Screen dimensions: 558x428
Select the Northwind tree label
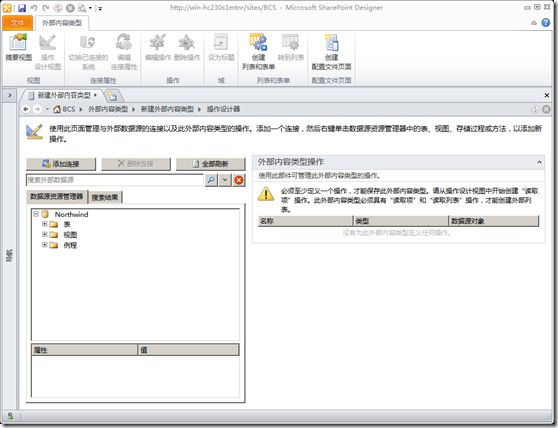coord(71,214)
